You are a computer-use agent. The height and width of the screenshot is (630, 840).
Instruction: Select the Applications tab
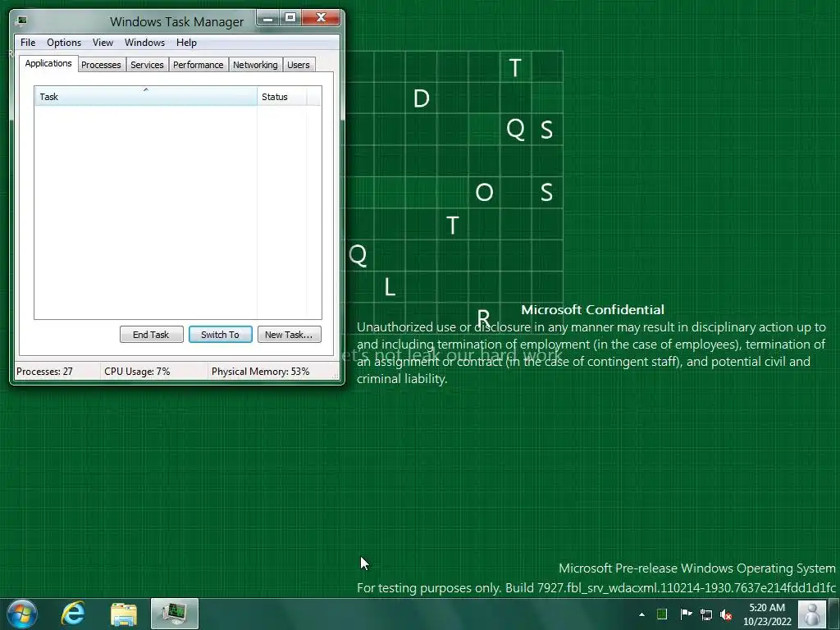click(x=48, y=63)
